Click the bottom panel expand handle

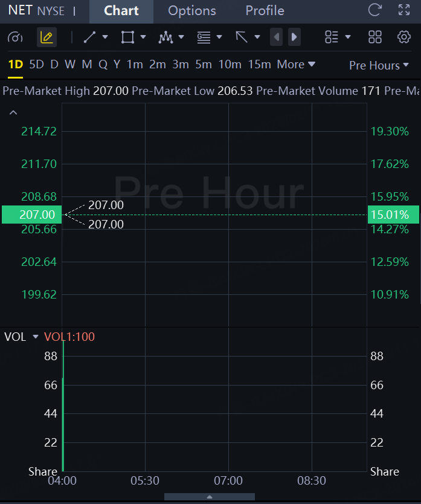210,497
